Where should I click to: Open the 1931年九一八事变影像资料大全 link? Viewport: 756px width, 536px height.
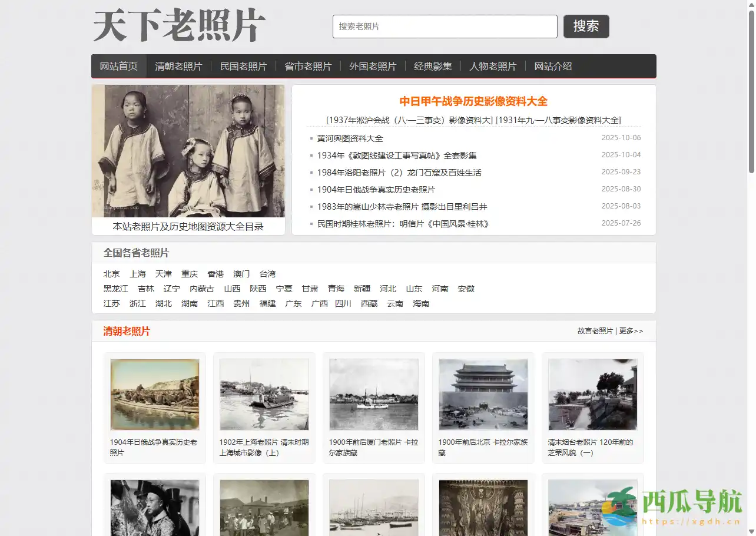pos(558,120)
